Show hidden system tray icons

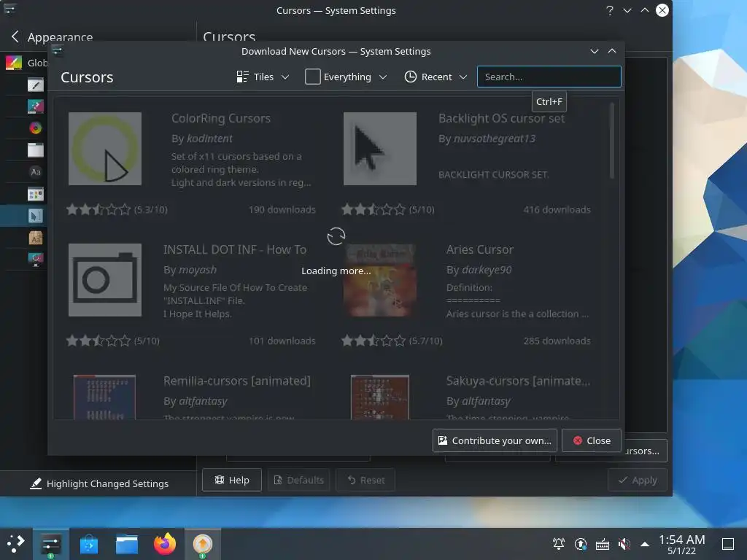pyautogui.click(x=645, y=544)
